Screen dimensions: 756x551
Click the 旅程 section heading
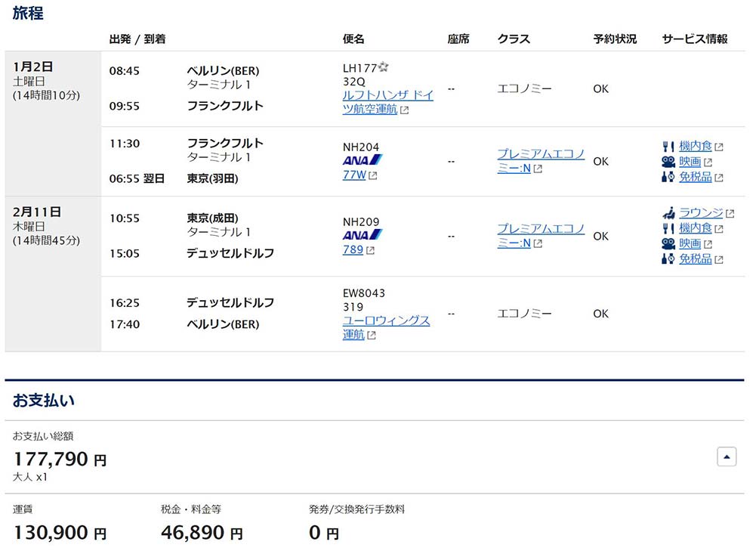tap(28, 13)
